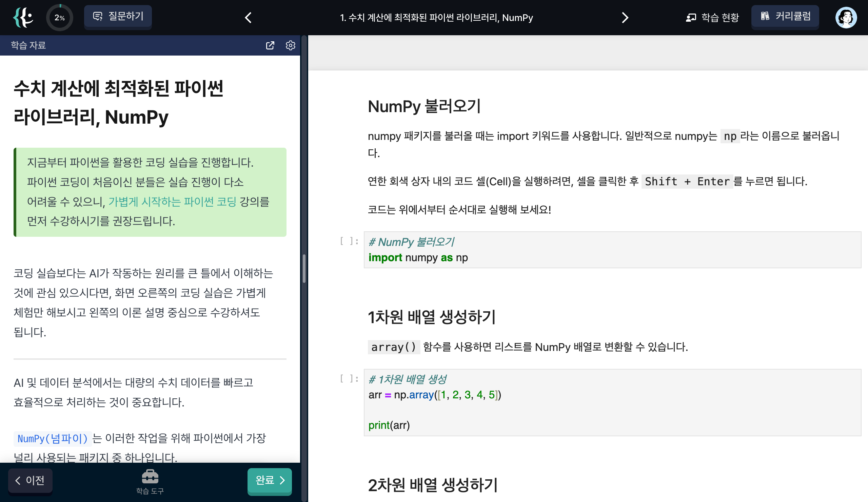The height and width of the screenshot is (502, 868).
Task: Click the left panel scrollbar thumb
Action: 304,268
